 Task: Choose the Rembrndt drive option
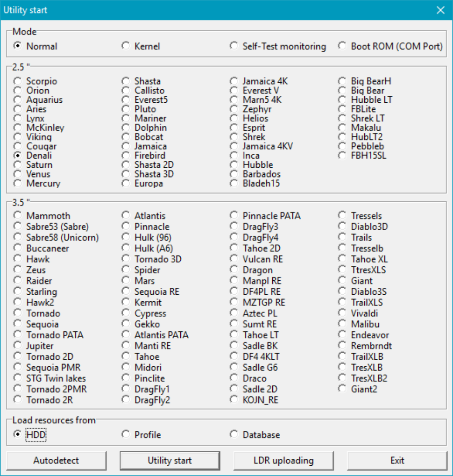coord(342,346)
